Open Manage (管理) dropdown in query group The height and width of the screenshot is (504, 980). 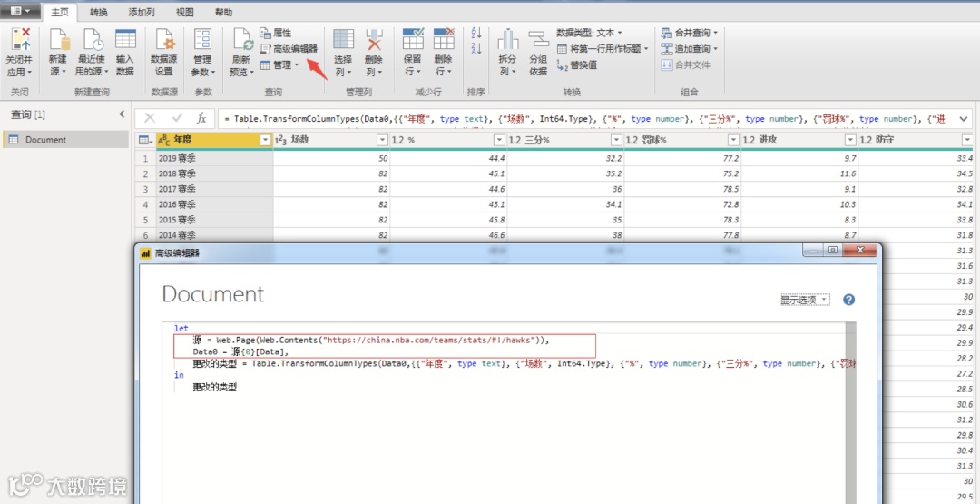pyautogui.click(x=279, y=64)
